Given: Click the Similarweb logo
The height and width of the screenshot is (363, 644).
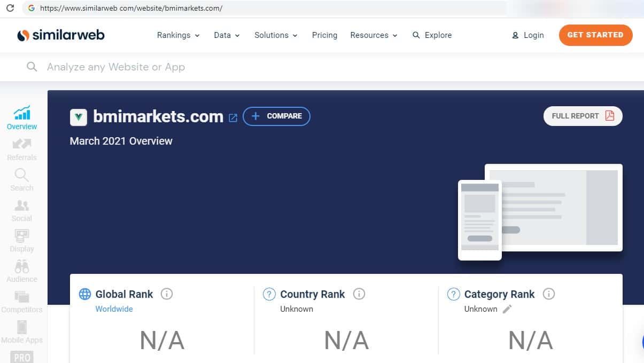Looking at the screenshot, I should (60, 35).
